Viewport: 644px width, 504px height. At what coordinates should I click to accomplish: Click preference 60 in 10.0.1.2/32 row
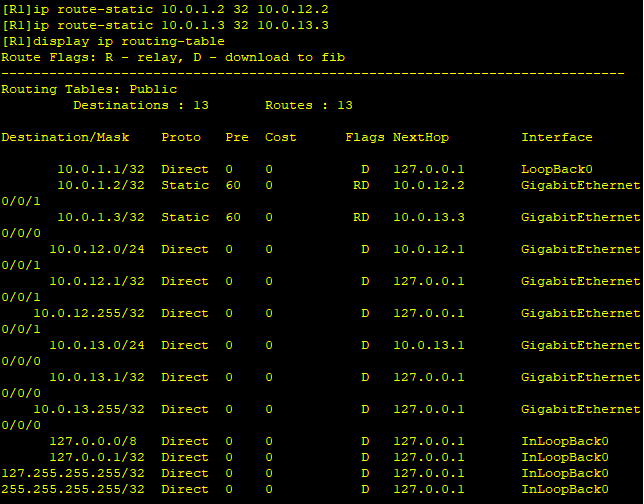tap(233, 185)
